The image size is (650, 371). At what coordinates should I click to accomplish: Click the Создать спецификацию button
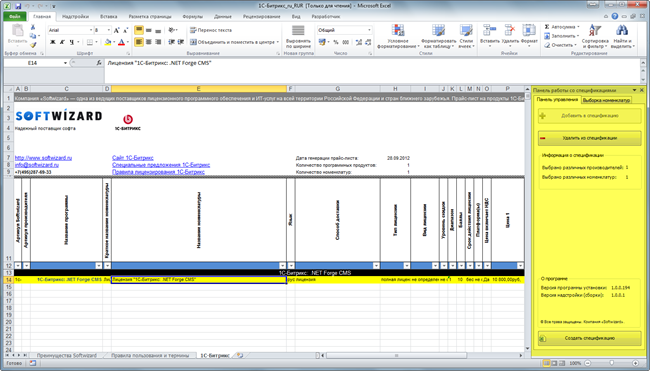coord(589,338)
